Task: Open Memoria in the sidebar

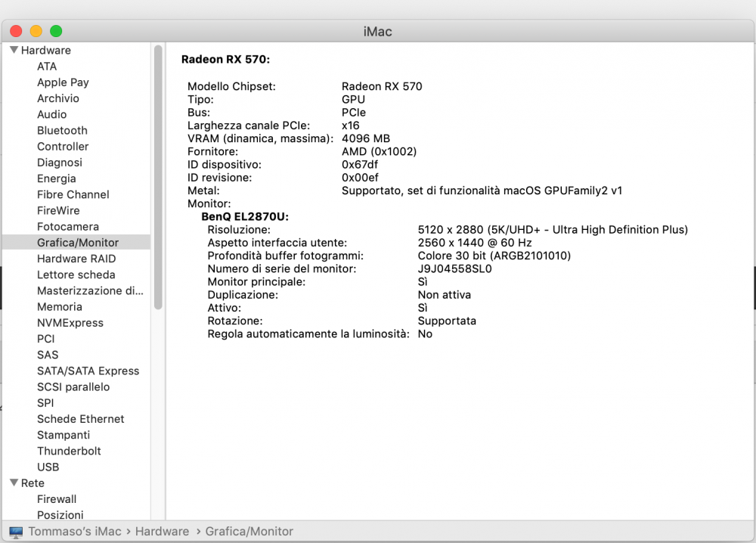Action: [59, 307]
